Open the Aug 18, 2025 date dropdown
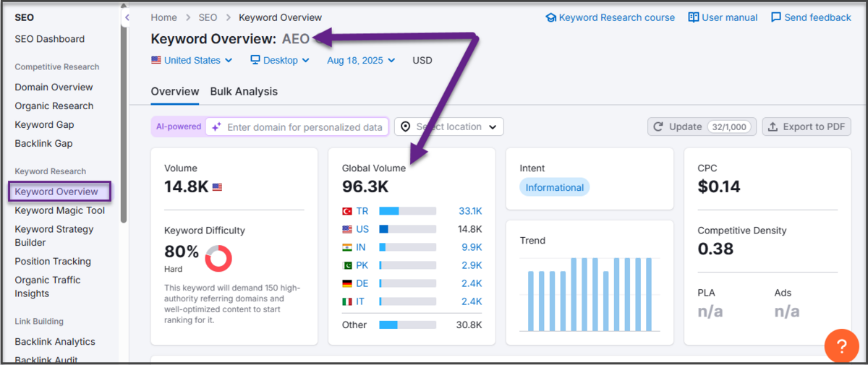The width and height of the screenshot is (868, 365). (x=361, y=60)
